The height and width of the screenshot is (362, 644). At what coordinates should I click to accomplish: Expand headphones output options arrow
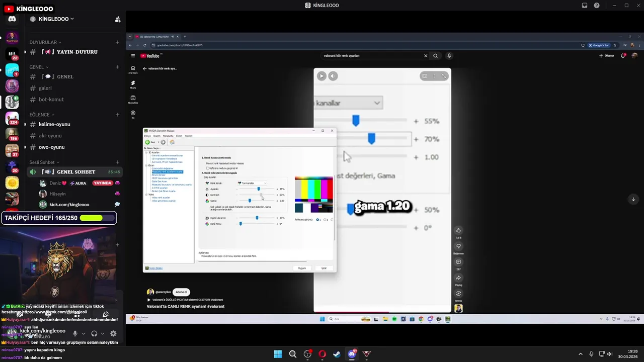click(103, 333)
